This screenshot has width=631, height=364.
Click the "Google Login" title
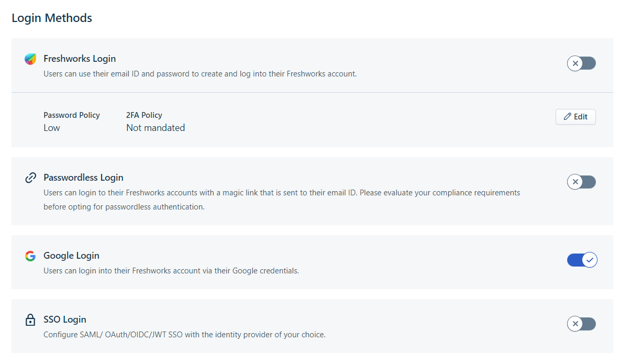71,256
